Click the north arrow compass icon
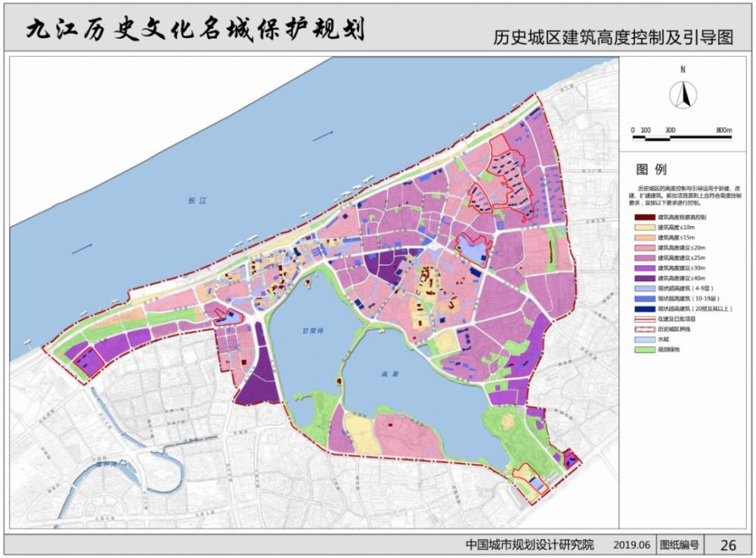The image size is (756, 558). coord(683,95)
